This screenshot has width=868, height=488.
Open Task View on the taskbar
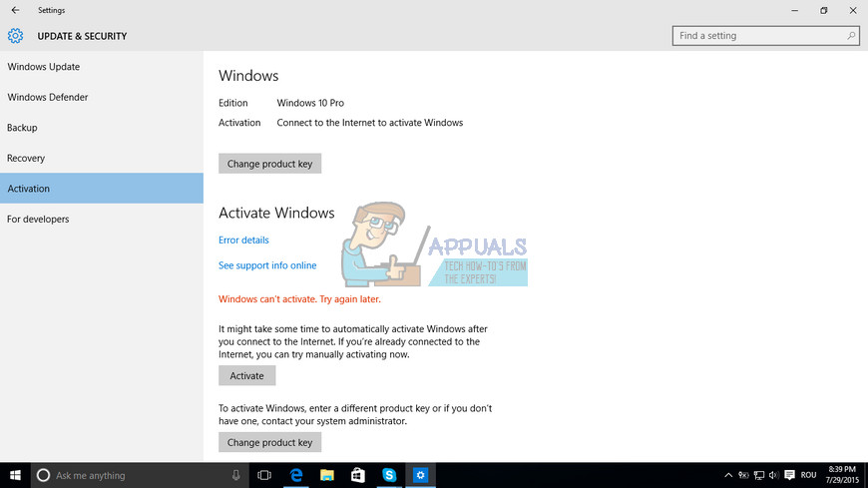click(264, 475)
